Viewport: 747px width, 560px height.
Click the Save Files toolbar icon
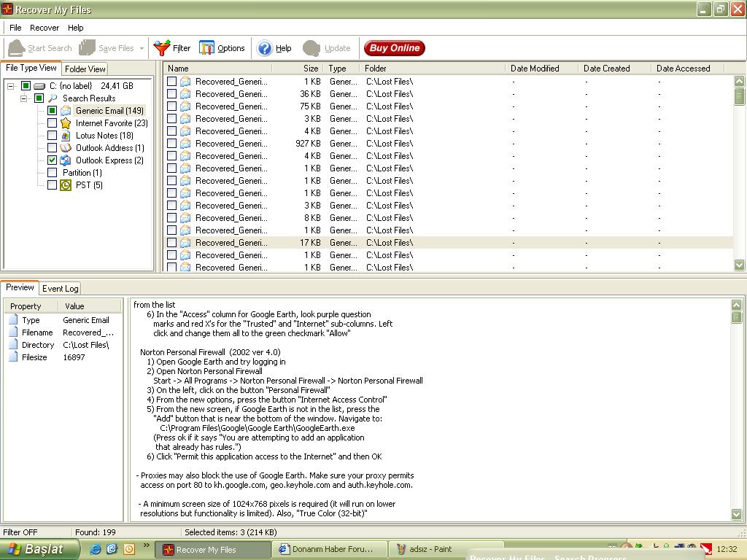88,47
